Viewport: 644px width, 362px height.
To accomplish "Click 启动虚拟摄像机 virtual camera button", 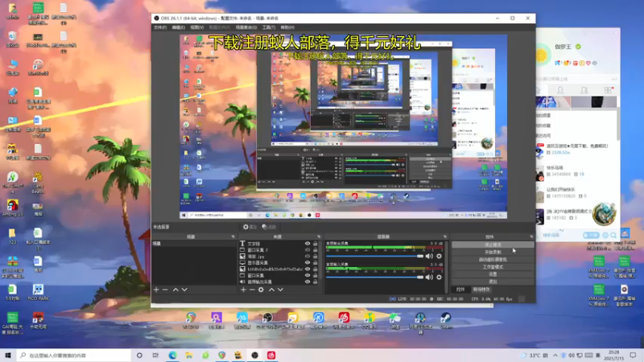I will (493, 259).
